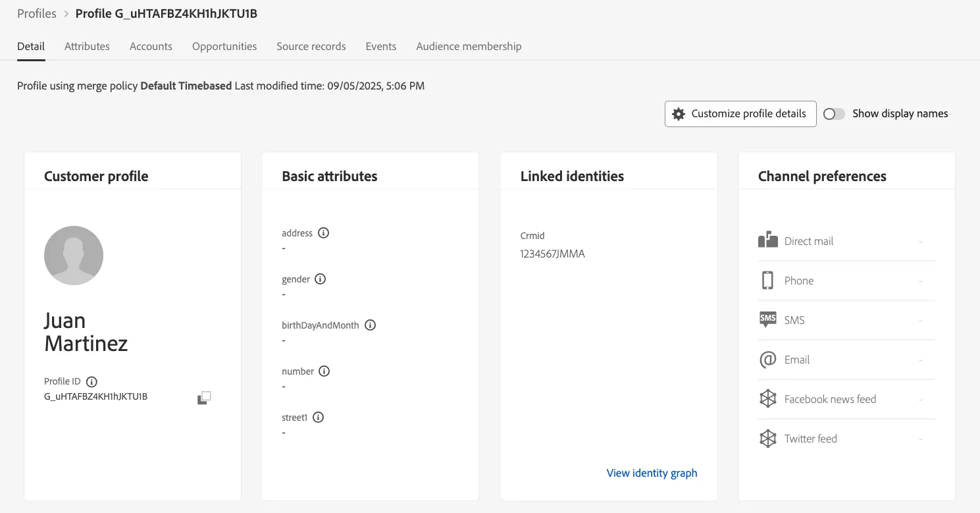Click the birthDayAndMonth attribute label

click(x=321, y=325)
